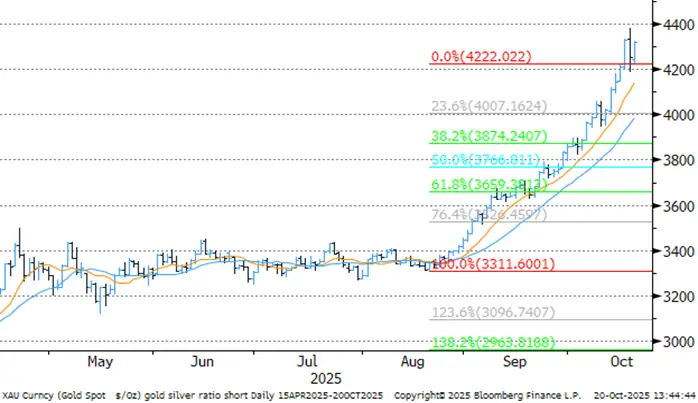Click the Sep month on the axis
698x403 pixels.
click(517, 361)
